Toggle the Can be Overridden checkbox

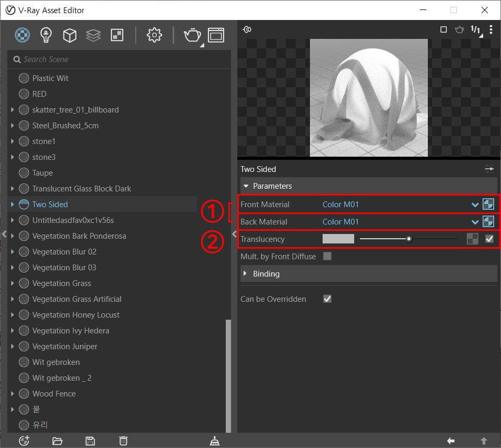327,299
